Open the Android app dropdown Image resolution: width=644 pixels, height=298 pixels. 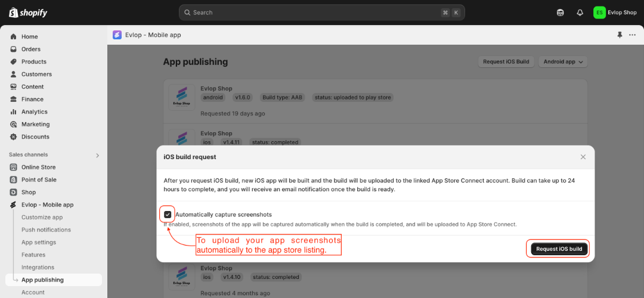(563, 62)
